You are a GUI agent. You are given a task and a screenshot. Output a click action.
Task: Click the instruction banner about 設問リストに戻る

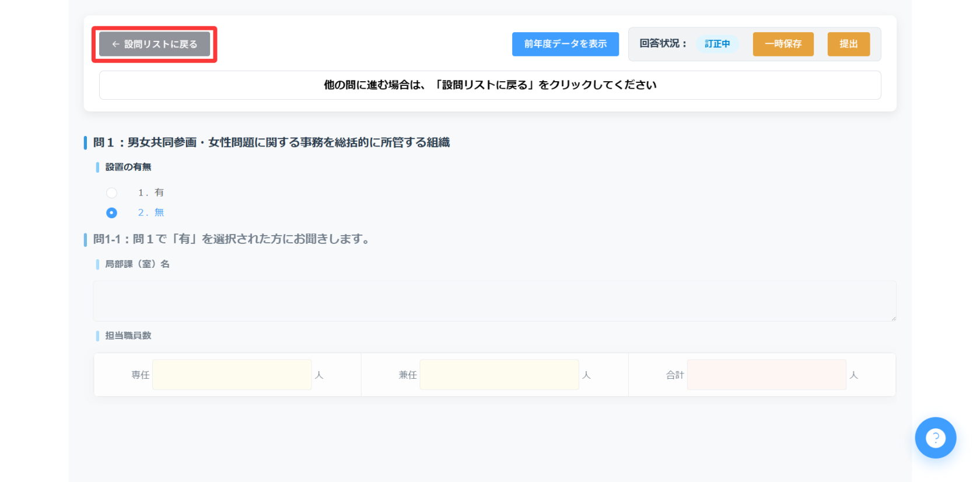point(490,85)
